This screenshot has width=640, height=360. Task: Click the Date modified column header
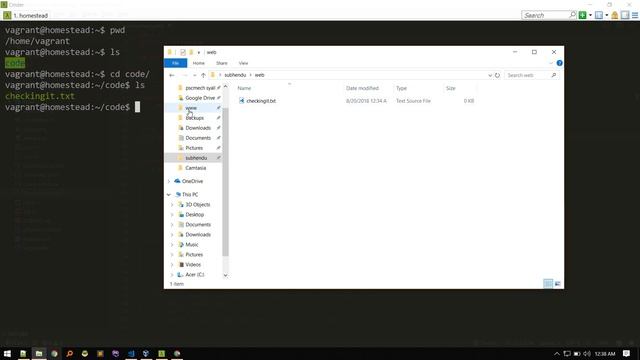[362, 88]
